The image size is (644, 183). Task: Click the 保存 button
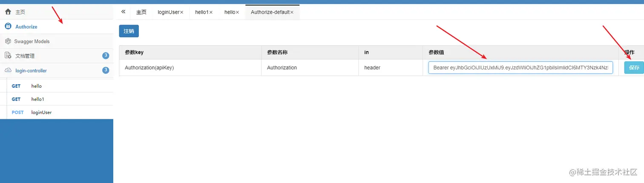coord(634,68)
